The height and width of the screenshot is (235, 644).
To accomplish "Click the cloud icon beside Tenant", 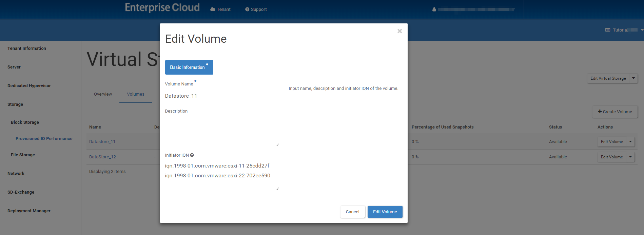I will (x=213, y=9).
